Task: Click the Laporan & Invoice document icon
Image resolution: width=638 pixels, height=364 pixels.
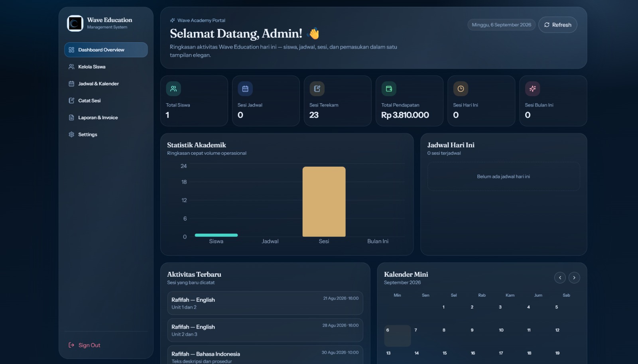Action: (71, 118)
